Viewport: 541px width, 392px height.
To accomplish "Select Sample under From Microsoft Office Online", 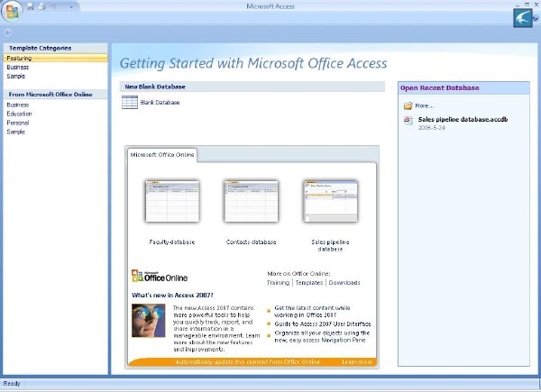I will pos(16,132).
